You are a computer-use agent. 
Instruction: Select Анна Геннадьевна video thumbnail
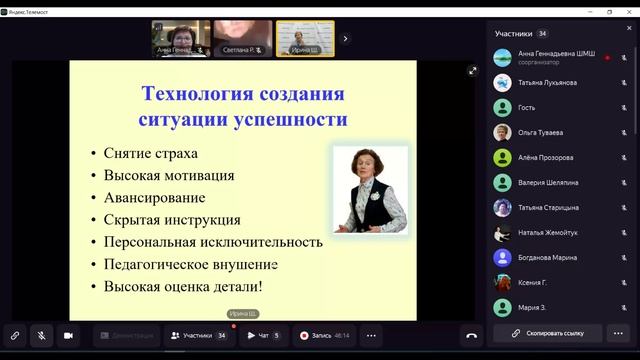tap(181, 38)
